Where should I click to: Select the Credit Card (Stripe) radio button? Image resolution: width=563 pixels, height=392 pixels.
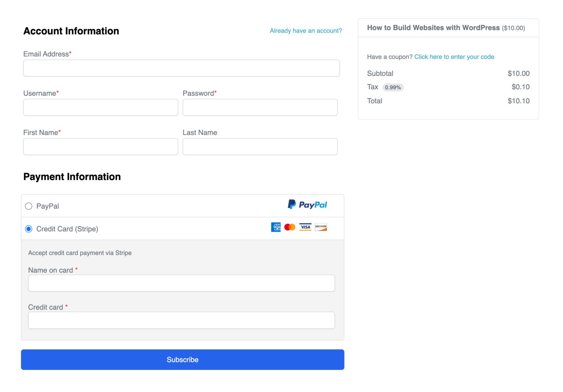pyautogui.click(x=29, y=229)
